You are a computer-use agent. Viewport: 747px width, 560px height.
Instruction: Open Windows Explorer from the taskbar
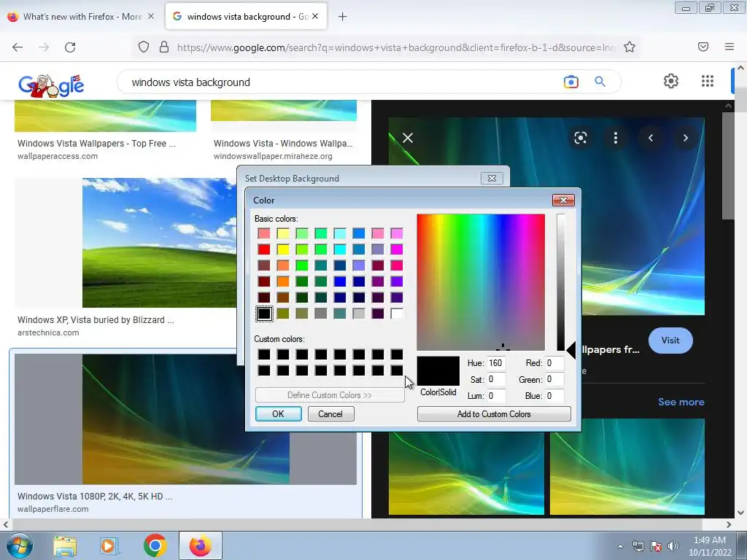pyautogui.click(x=65, y=546)
